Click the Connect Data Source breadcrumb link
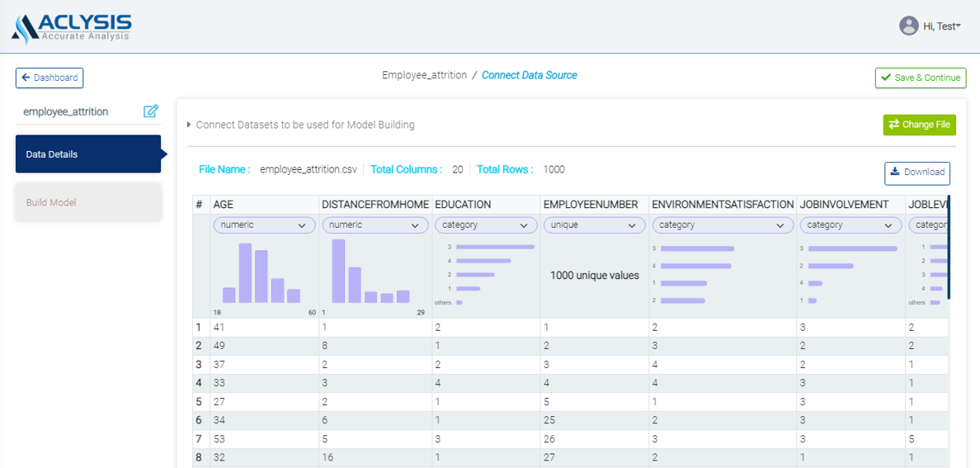 pyautogui.click(x=529, y=75)
